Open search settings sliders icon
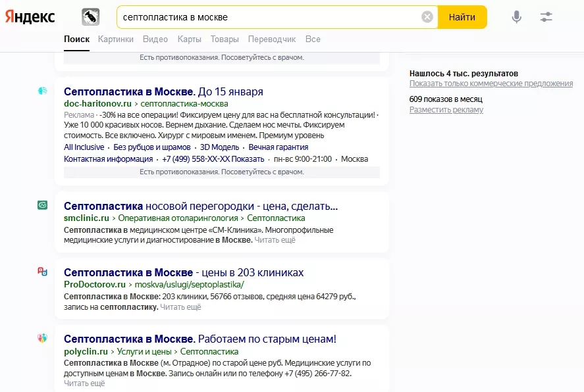The height and width of the screenshot is (392, 584). [546, 17]
